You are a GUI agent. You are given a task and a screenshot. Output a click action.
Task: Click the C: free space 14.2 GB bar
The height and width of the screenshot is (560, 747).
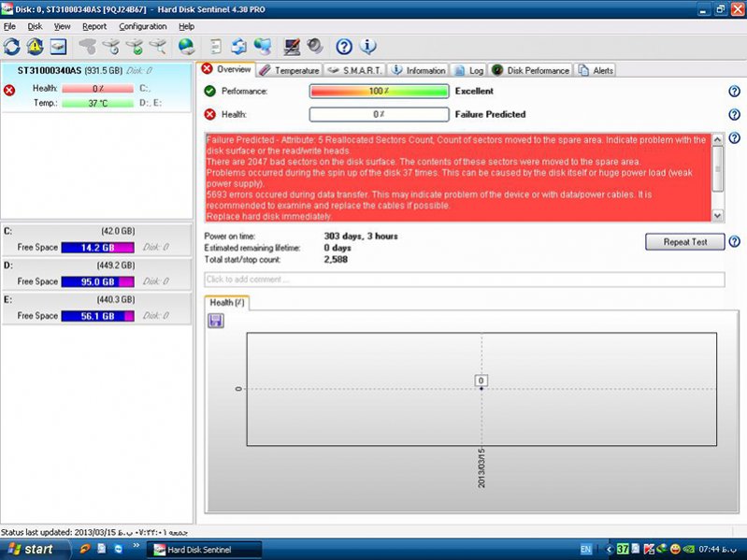point(97,247)
